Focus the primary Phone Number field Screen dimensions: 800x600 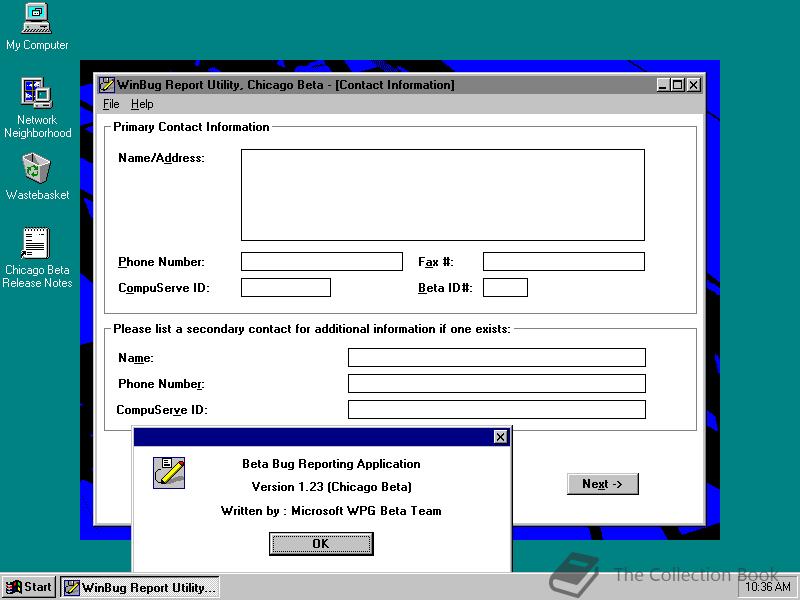322,262
